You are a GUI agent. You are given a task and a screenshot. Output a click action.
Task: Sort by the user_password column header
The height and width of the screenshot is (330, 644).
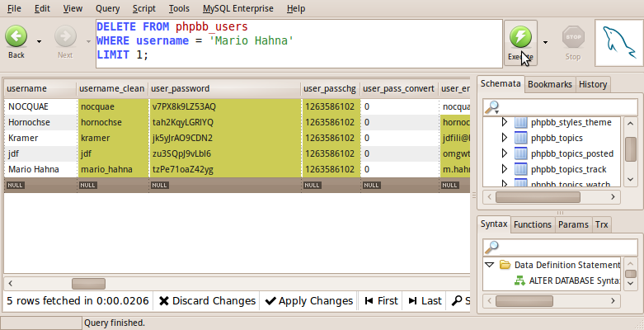pyautogui.click(x=224, y=89)
